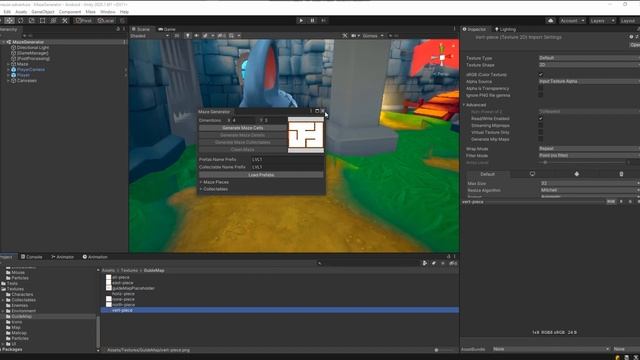Open the GameObject menu

[43, 12]
